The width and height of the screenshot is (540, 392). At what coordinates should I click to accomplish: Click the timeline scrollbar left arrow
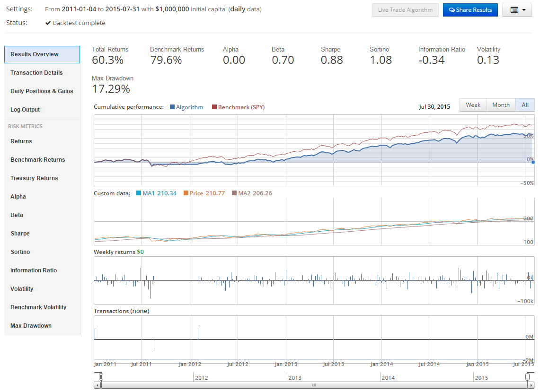pyautogui.click(x=97, y=385)
